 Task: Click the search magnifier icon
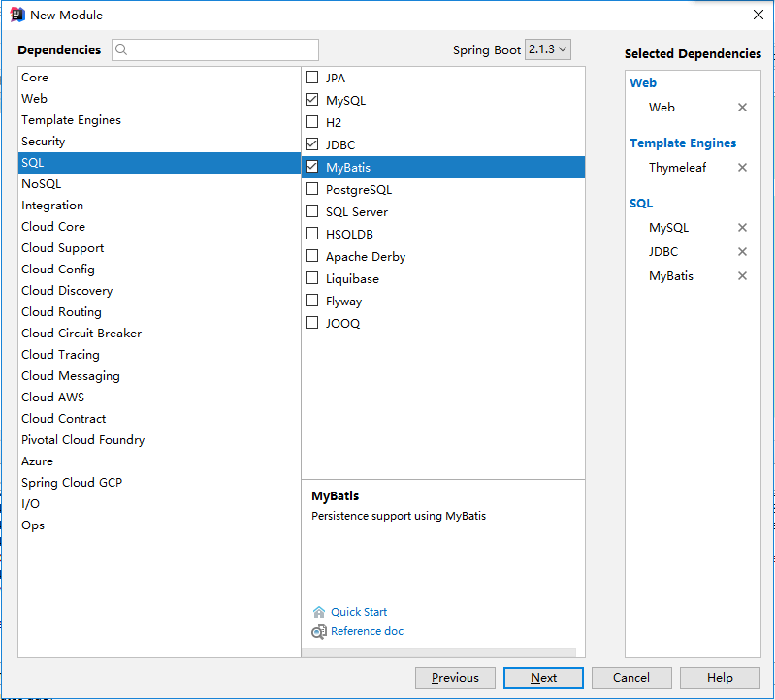[x=121, y=49]
